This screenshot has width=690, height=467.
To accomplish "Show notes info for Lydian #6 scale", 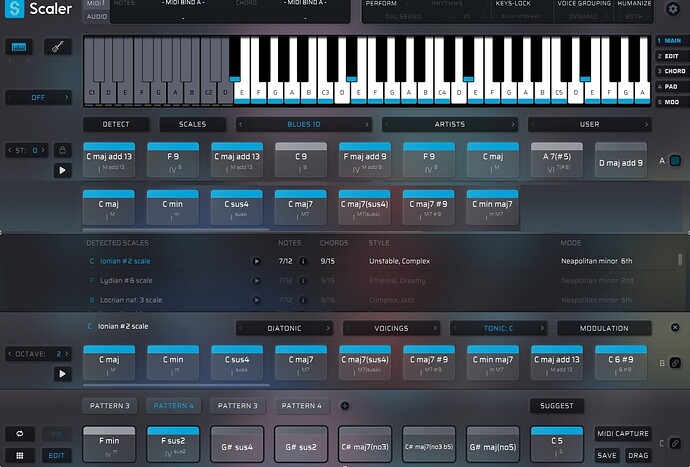I will tap(303, 280).
